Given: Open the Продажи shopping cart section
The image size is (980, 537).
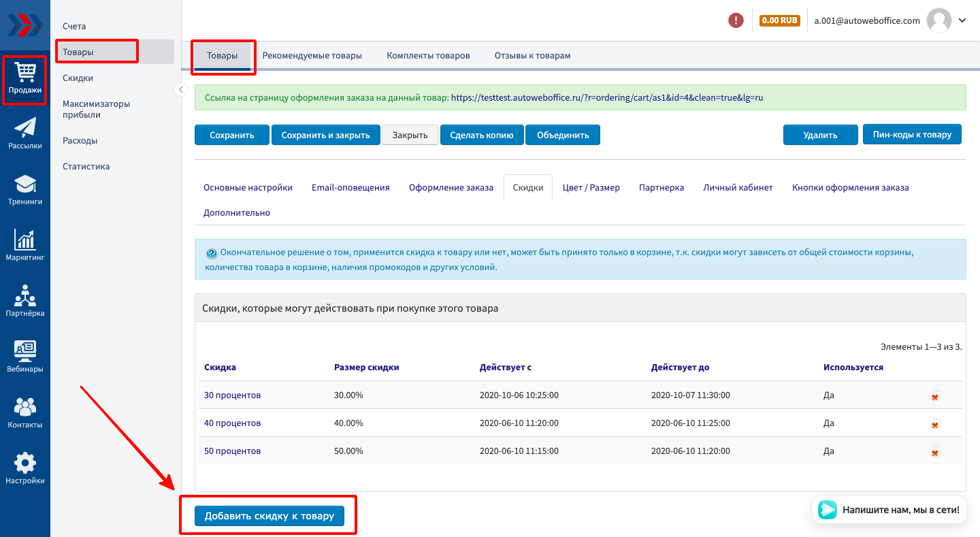Looking at the screenshot, I should pos(25,78).
